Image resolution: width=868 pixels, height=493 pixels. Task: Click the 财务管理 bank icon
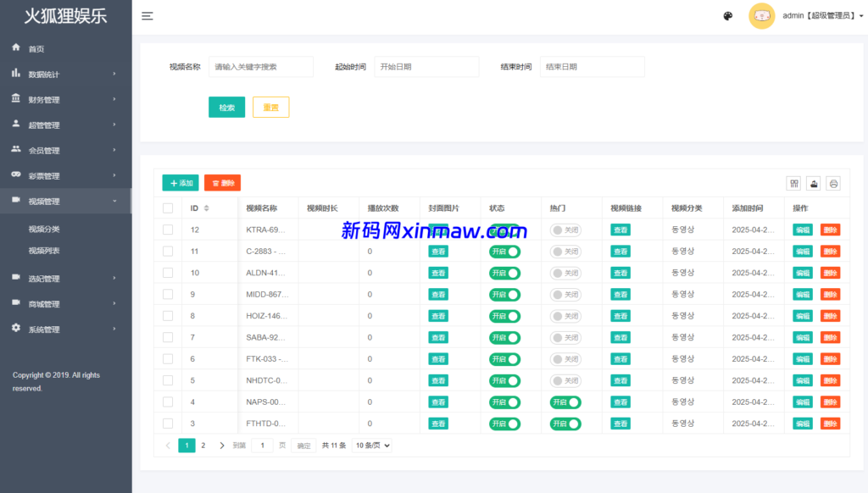pos(16,98)
